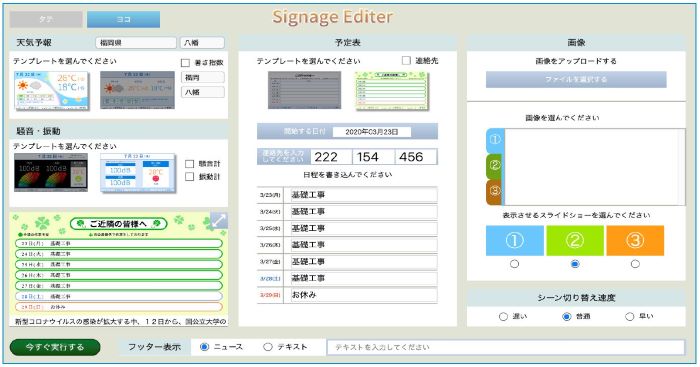Select the ニュース footer radio button
700x367 pixels.
tap(204, 347)
